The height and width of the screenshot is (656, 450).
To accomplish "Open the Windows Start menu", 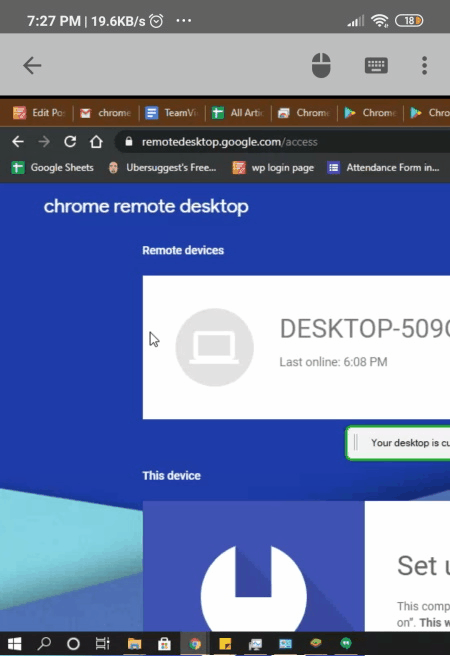I will [x=15, y=643].
